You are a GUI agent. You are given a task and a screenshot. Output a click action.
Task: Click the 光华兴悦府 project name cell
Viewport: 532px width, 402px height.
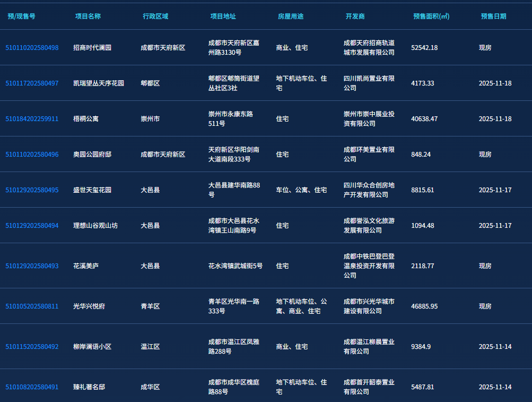point(89,306)
